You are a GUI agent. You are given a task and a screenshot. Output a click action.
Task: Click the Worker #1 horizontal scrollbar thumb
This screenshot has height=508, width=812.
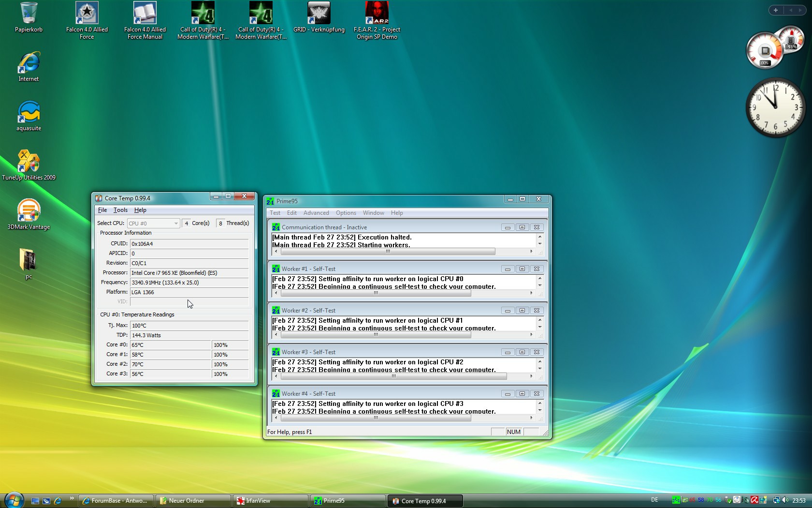[376, 293]
